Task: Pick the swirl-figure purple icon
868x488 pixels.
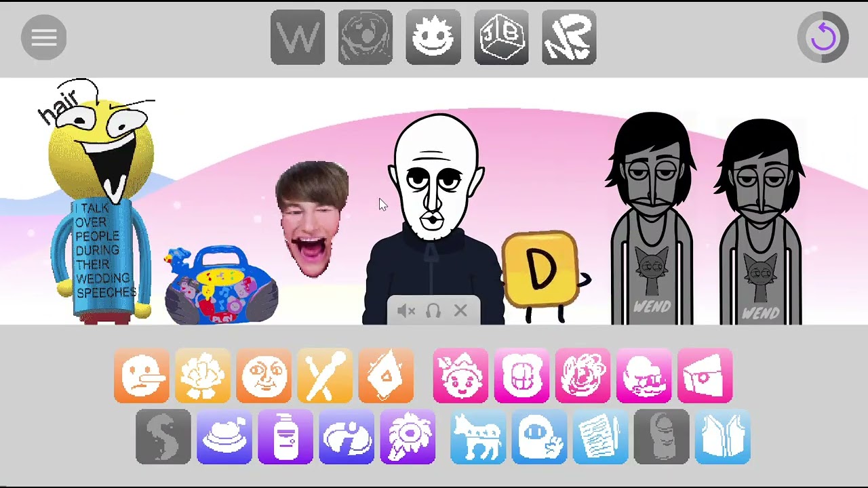Action: [x=347, y=437]
